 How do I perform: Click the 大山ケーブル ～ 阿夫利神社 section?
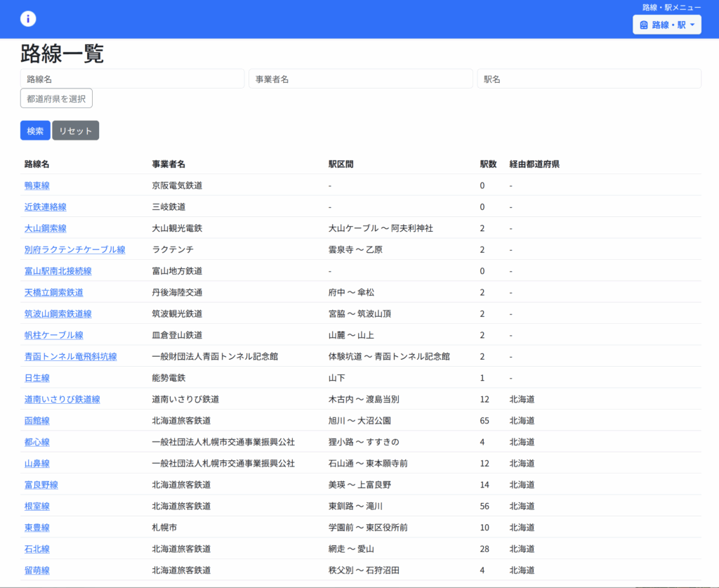[381, 228]
